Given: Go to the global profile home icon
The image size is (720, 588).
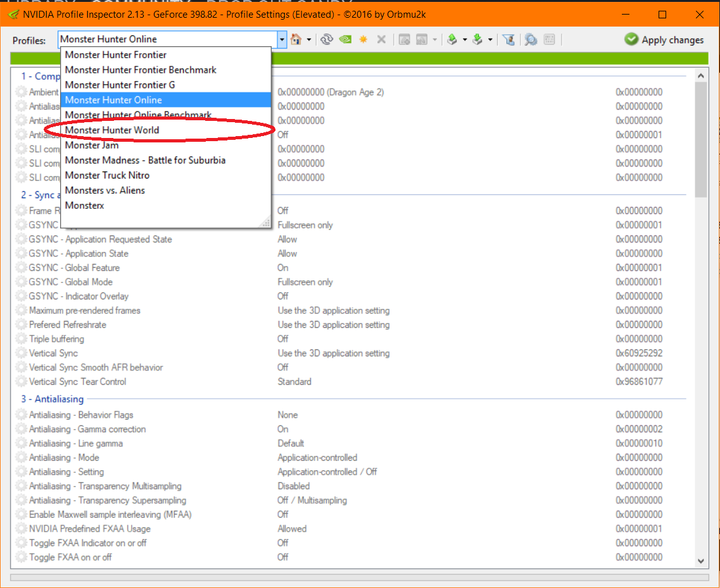Looking at the screenshot, I should 296,39.
